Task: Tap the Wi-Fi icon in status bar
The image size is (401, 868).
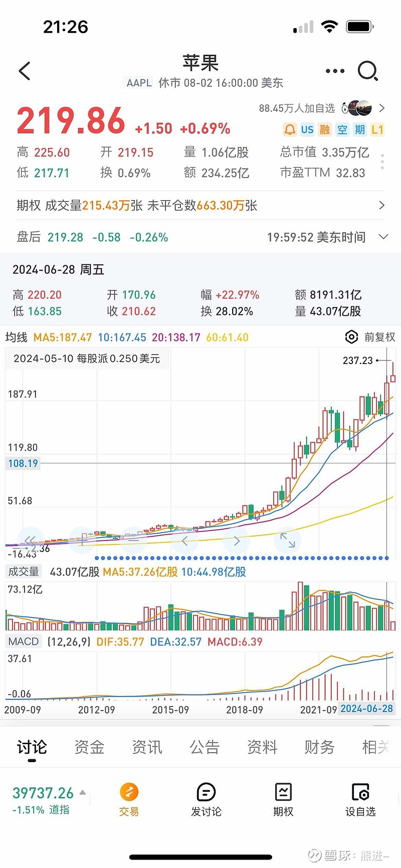Action: click(x=329, y=27)
